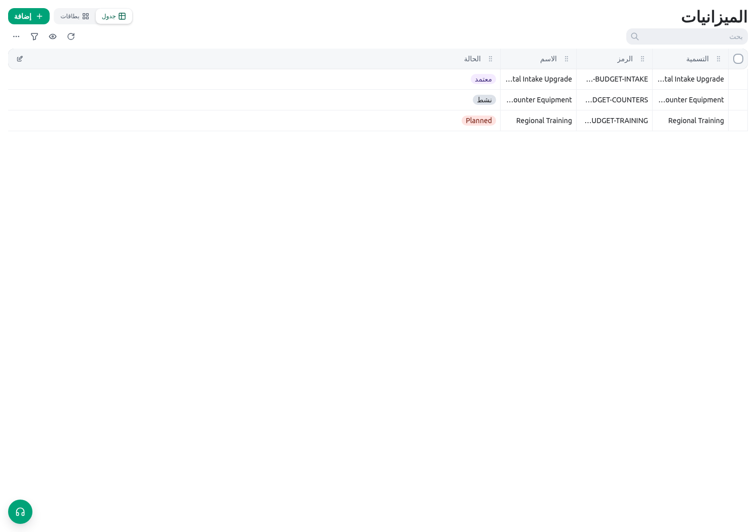Toggle the select-all checkbox in header

tap(738, 59)
